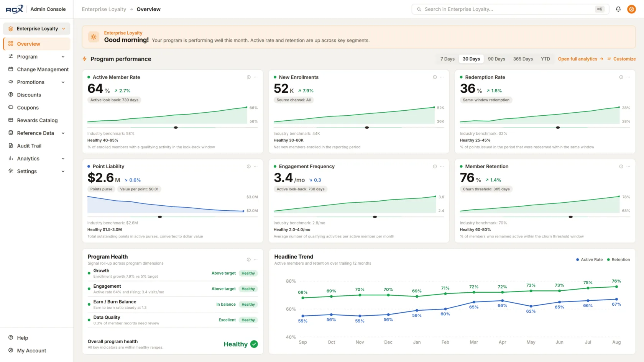Open Rewards Catalog in sidebar
The image size is (644, 362).
click(x=37, y=120)
